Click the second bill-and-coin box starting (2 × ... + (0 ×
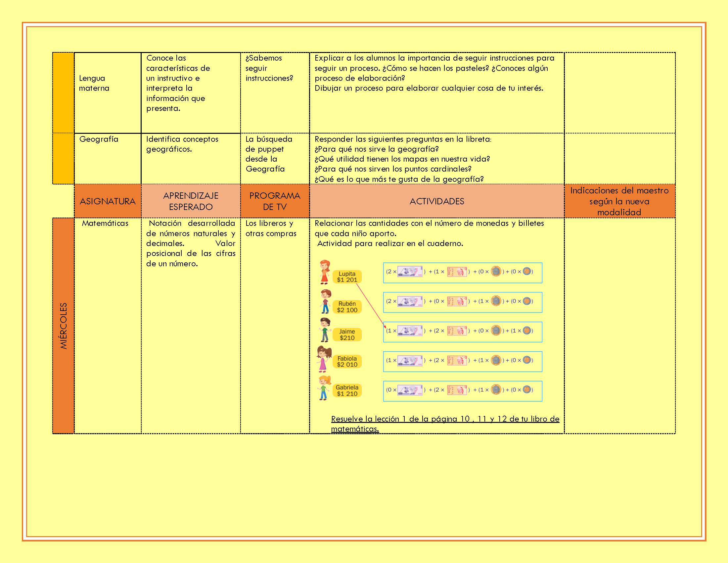Viewport: 728px width, 563px height. pyautogui.click(x=463, y=302)
